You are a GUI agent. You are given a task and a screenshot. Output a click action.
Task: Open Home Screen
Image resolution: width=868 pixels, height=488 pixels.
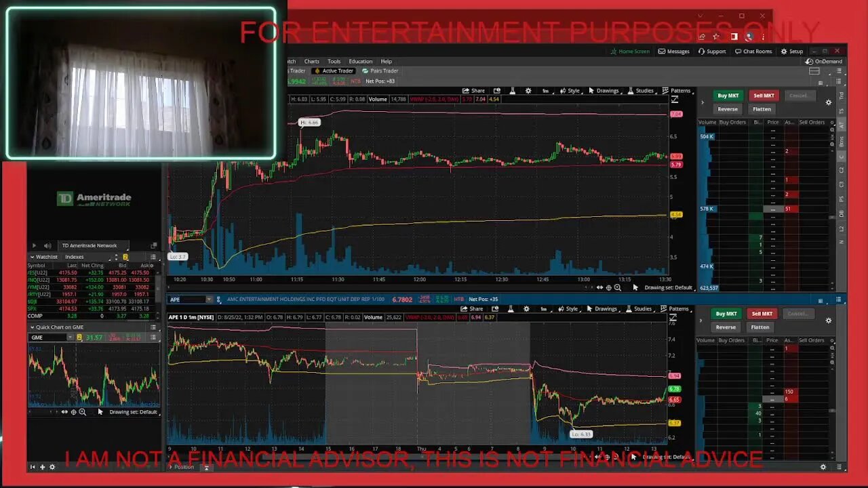pyautogui.click(x=629, y=51)
